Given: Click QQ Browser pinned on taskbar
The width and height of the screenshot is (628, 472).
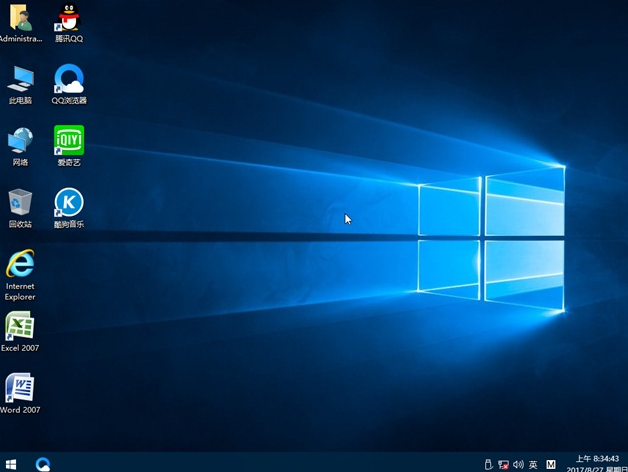Looking at the screenshot, I should pos(43,464).
